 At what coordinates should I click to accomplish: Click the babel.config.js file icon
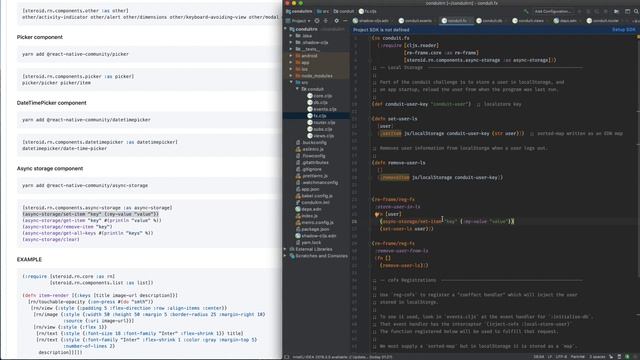pyautogui.click(x=298, y=196)
